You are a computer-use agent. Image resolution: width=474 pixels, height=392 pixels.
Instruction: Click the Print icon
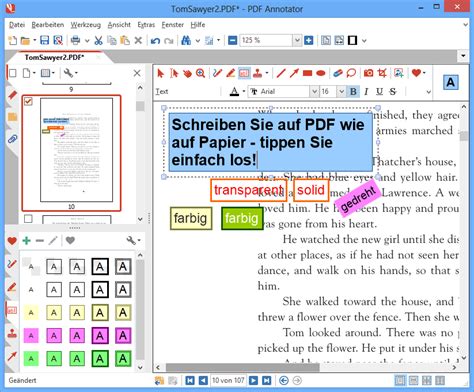point(75,41)
